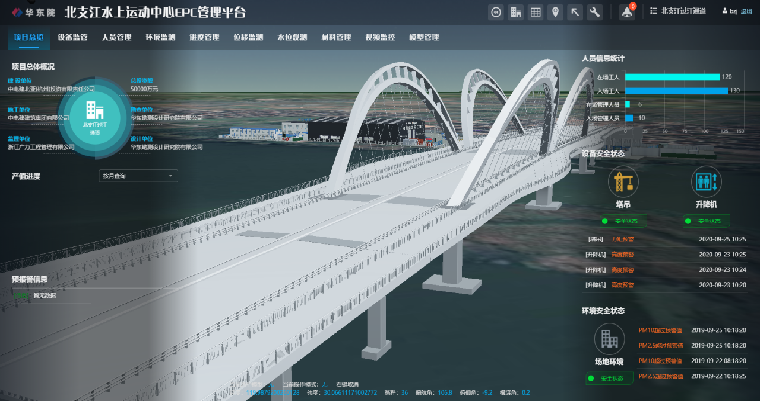This screenshot has width=761, height=402.
Task: Open the grid table tool icon
Action: pos(535,12)
